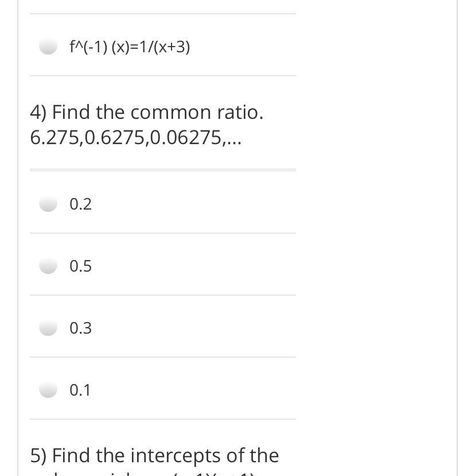Click the 'f^(-1) (x)=1/(x+3)' option text
This screenshot has height=476, width=475.
click(130, 47)
